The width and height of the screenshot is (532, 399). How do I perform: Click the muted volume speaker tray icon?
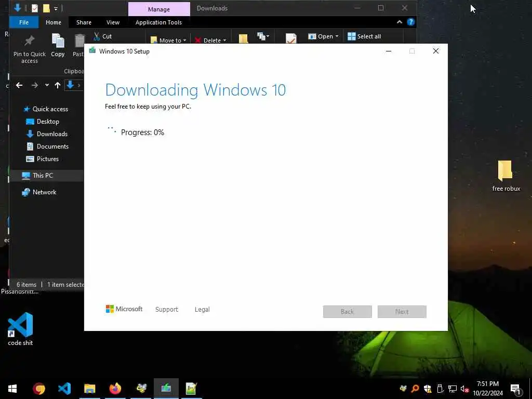tap(464, 389)
